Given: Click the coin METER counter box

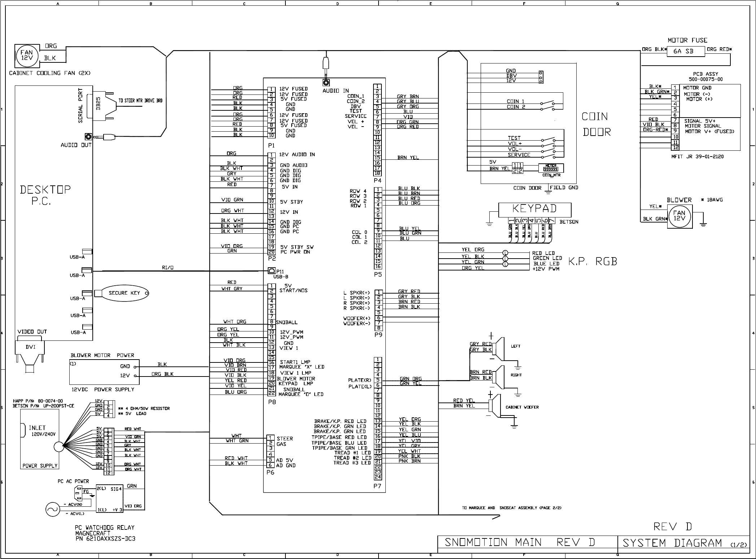Looking at the screenshot, I should 551,168.
